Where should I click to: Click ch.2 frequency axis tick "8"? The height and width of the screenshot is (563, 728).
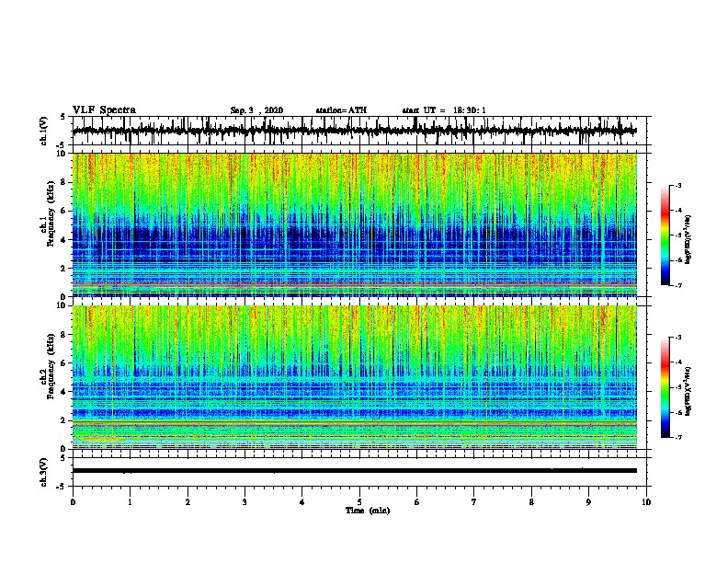tap(64, 335)
